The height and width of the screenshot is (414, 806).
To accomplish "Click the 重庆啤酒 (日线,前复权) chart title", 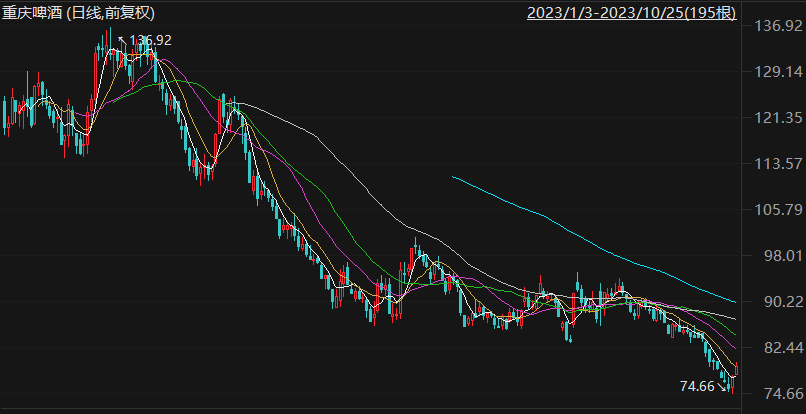I will pos(78,13).
